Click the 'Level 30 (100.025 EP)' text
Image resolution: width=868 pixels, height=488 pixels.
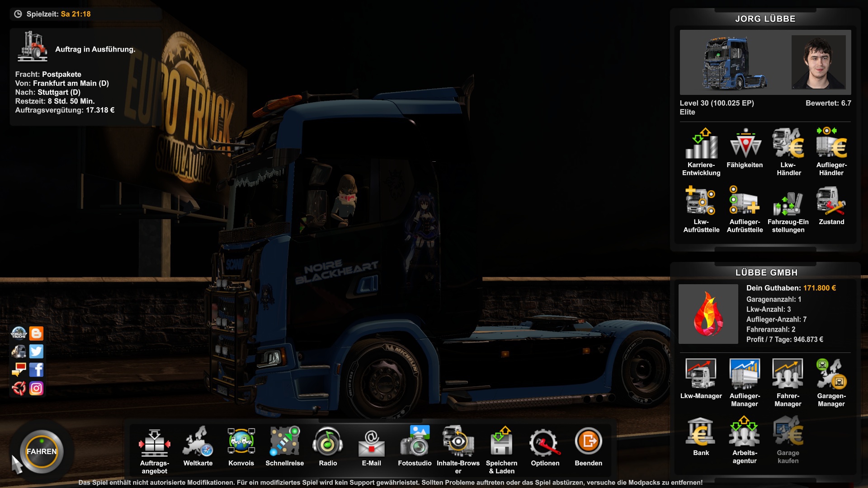click(x=717, y=103)
